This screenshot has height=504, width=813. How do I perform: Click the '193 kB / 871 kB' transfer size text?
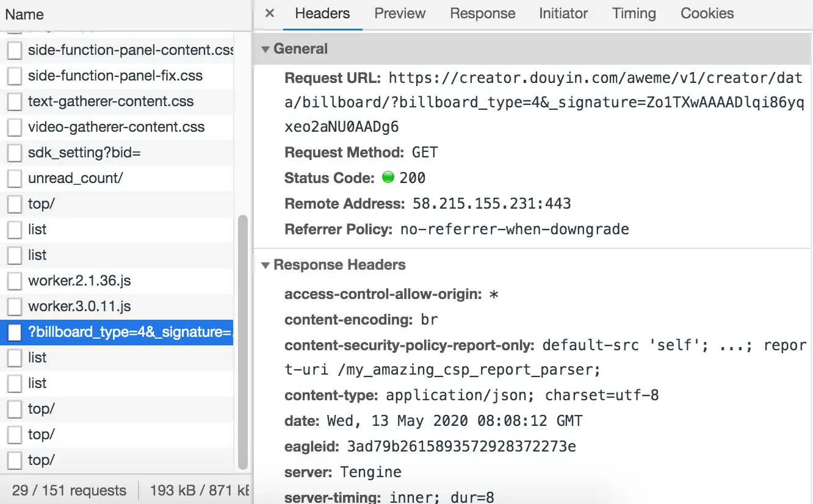[x=200, y=491]
